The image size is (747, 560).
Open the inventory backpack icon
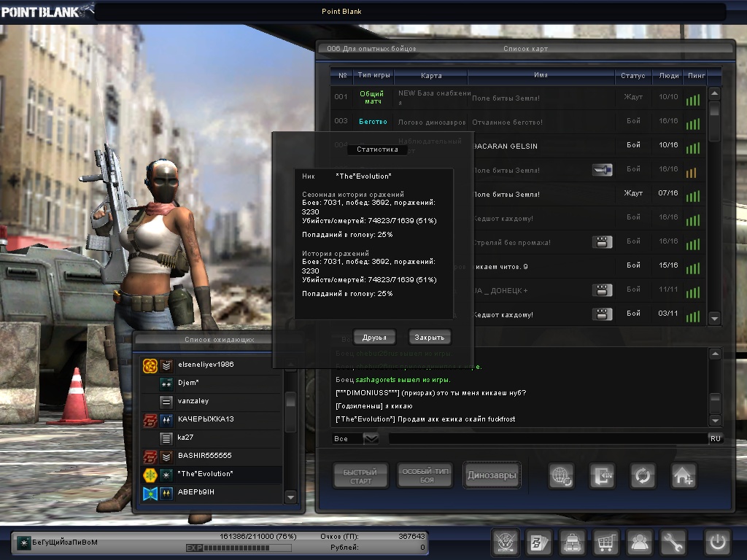pyautogui.click(x=573, y=542)
